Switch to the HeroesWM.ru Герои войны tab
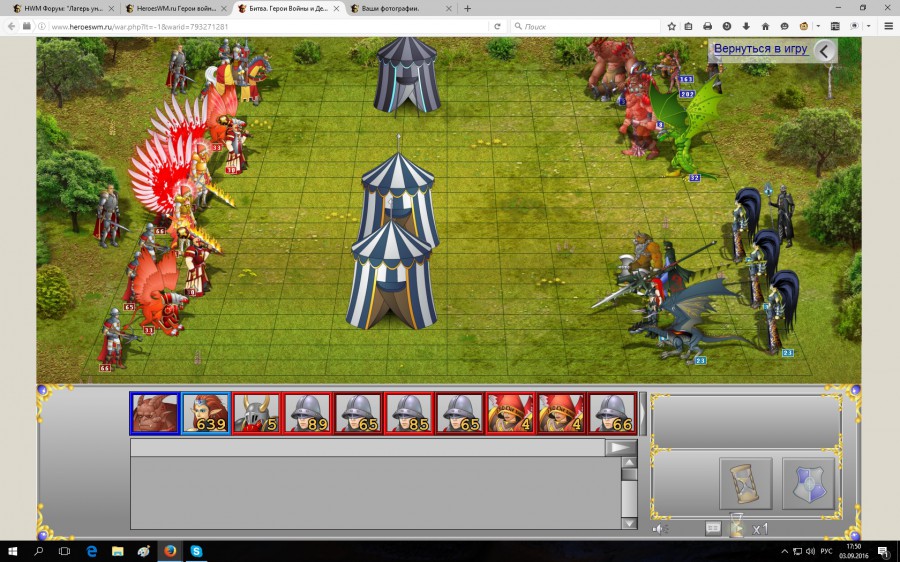900x562 pixels. (x=174, y=9)
